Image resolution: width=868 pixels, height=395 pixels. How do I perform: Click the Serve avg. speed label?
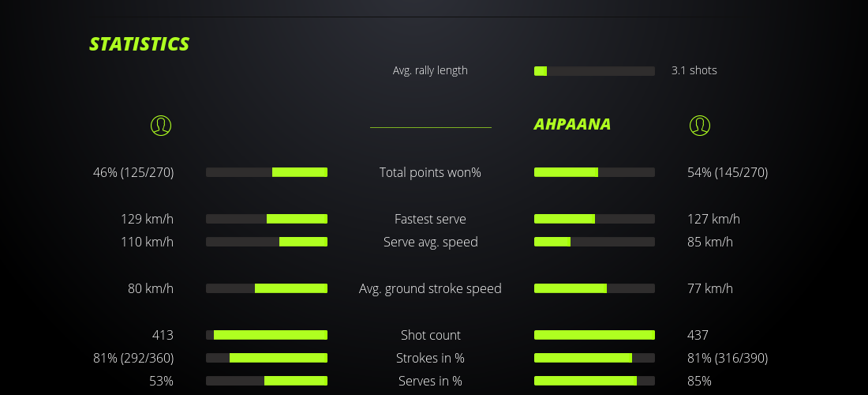[x=430, y=242]
